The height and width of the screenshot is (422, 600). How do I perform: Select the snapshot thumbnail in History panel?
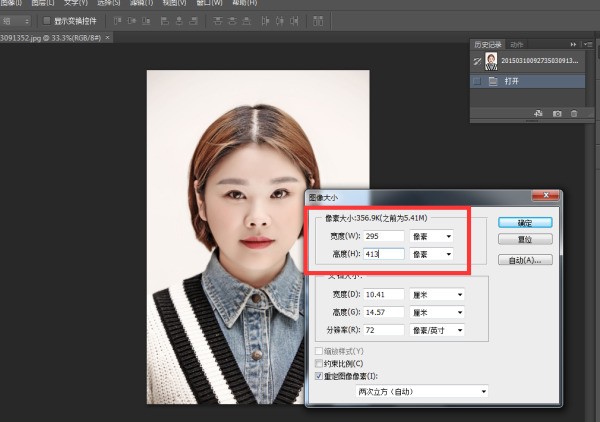(x=492, y=62)
